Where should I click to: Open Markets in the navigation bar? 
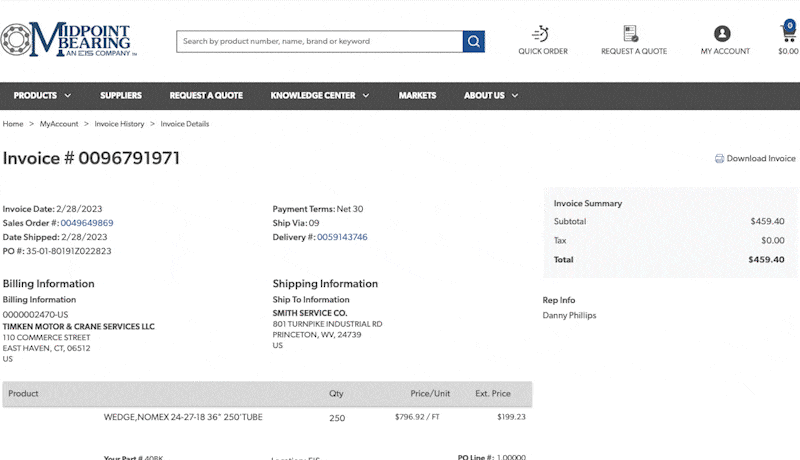click(x=417, y=95)
